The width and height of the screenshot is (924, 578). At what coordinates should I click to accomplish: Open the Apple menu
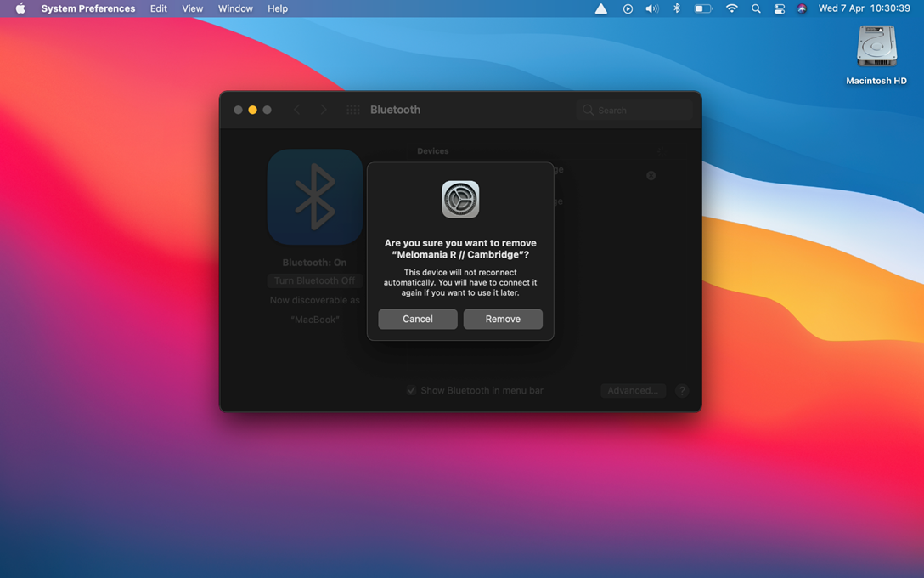point(20,8)
